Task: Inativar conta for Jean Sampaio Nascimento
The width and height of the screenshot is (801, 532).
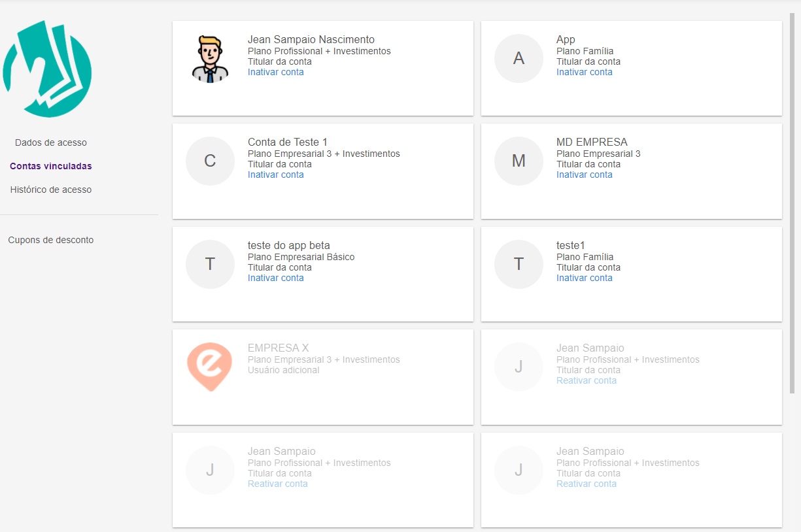Action: pyautogui.click(x=275, y=72)
